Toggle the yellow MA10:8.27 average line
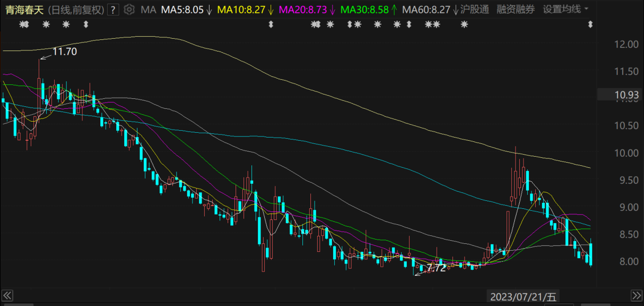644x306 pixels. [242, 10]
